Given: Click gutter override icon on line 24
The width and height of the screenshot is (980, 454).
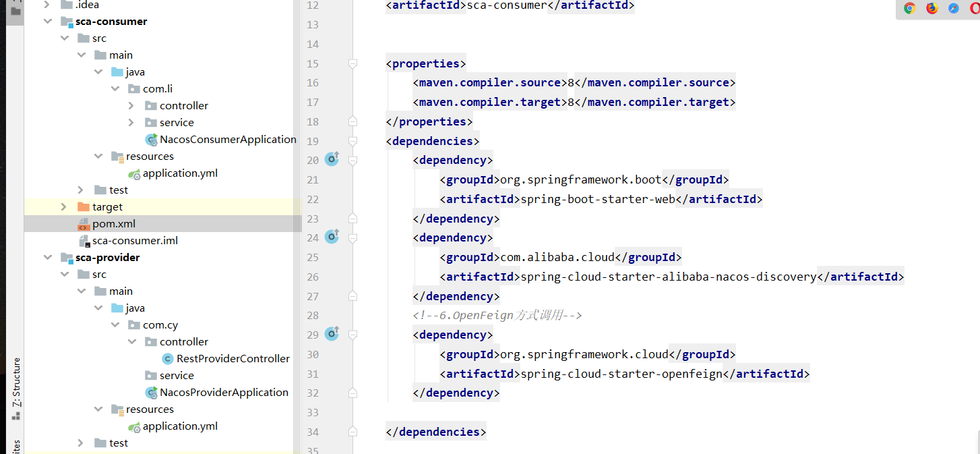Looking at the screenshot, I should click(x=332, y=237).
